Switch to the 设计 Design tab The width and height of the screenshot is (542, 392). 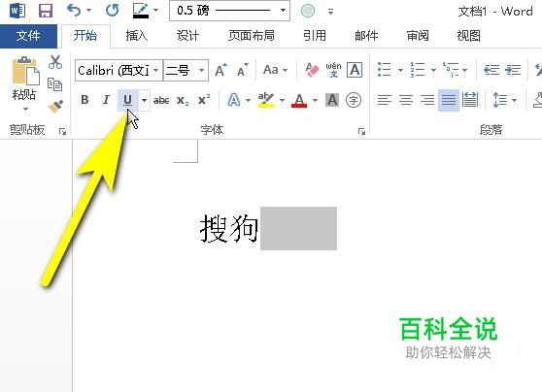(x=187, y=36)
